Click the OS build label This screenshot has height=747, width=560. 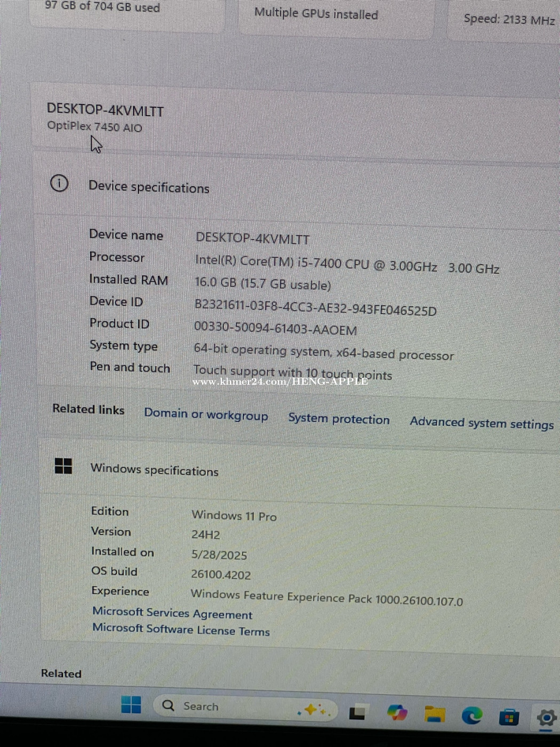click(114, 571)
